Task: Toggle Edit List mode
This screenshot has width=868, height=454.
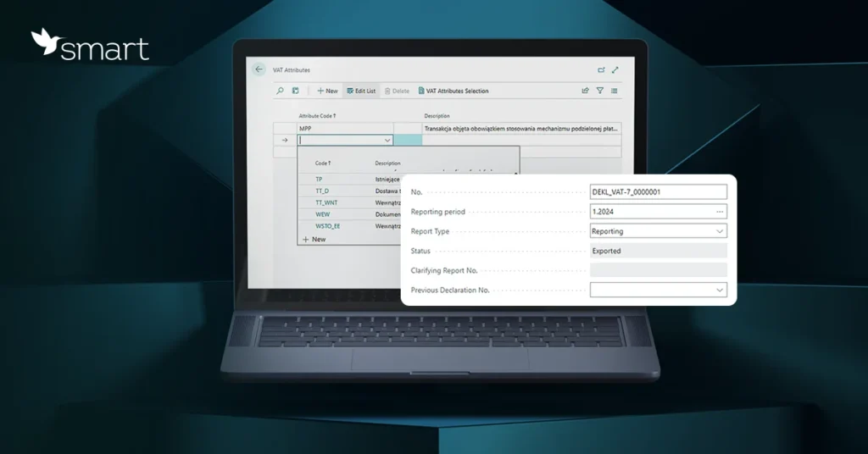Action: pos(361,91)
